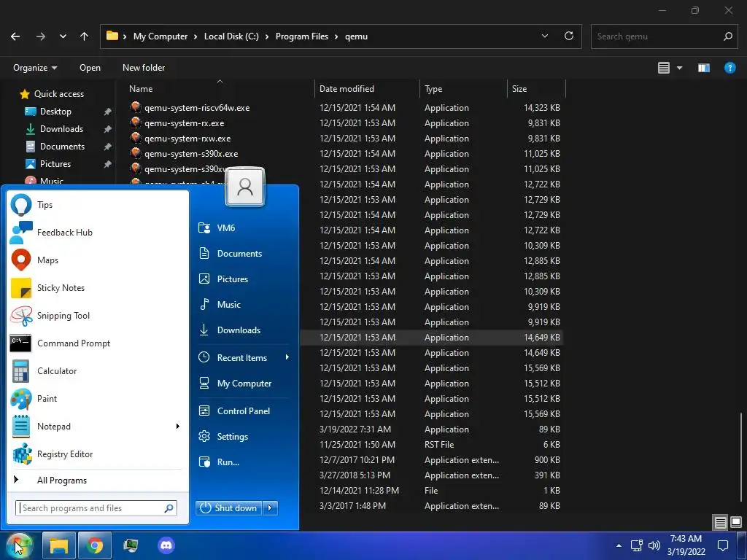Expand the Notepad jump list arrow
Image resolution: width=747 pixels, height=560 pixels.
(178, 426)
